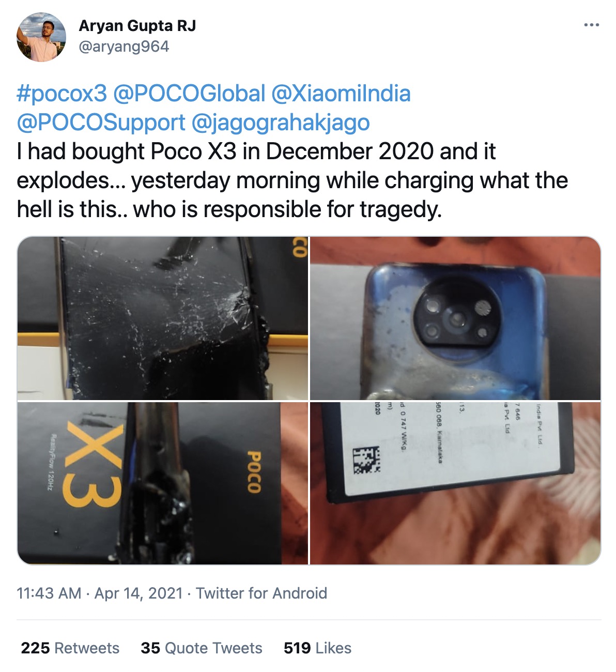View the POCO X3 box photo
The height and width of the screenshot is (672, 616).
(163, 483)
